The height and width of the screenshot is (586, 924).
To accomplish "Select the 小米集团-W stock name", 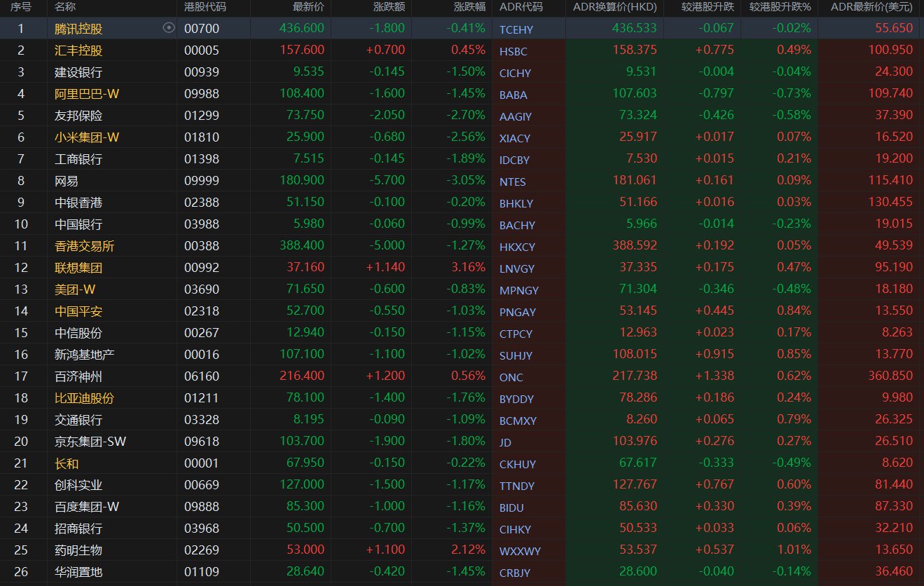I will coord(87,137).
